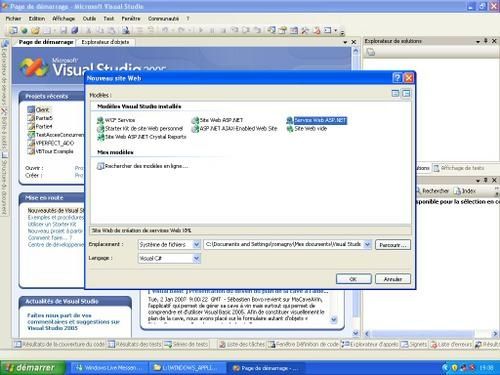This screenshot has height=375, width=500.
Task: Open the Toolbox toolbar icon
Action: pyautogui.click(x=305, y=30)
